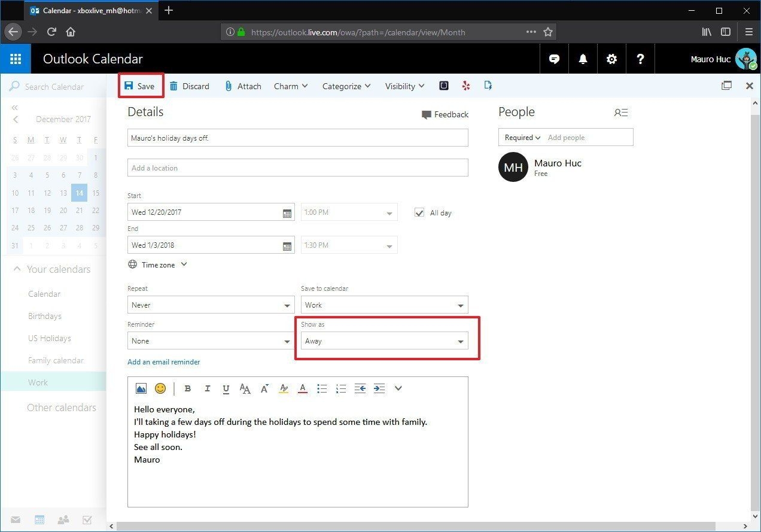Insert an emoji in the message
The height and width of the screenshot is (532, 761).
(160, 388)
